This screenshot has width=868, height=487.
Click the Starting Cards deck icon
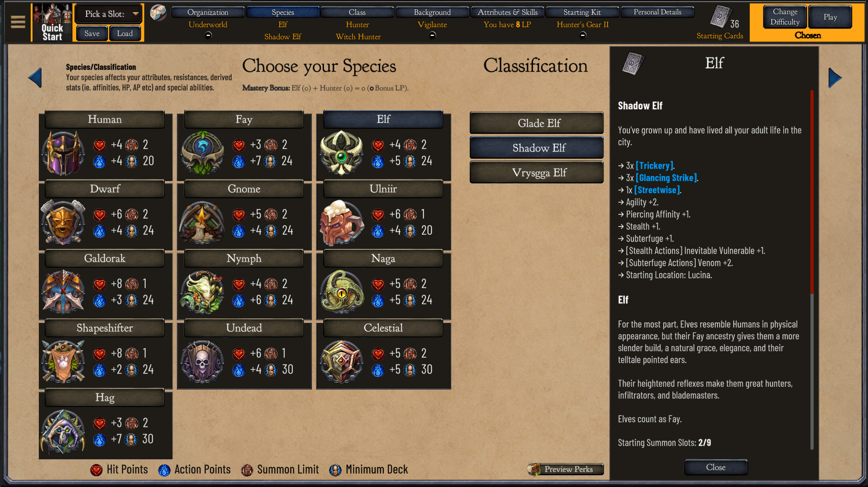[720, 17]
